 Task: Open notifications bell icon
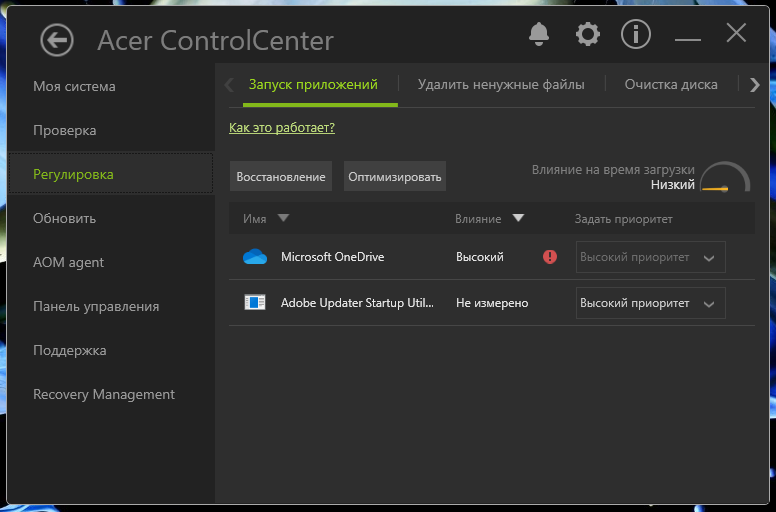[539, 34]
